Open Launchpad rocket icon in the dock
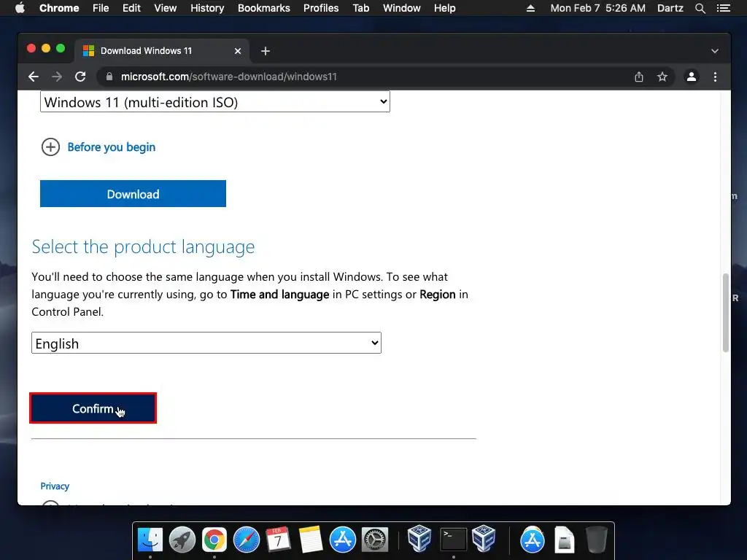This screenshot has height=560, width=747. pyautogui.click(x=182, y=540)
